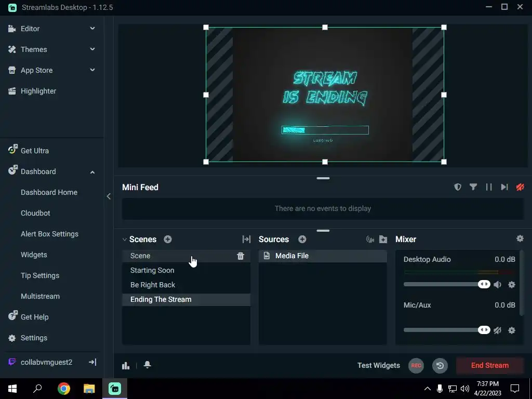Toggle the replay buffer button
Viewport: 532px width, 399px height.
pos(440,365)
